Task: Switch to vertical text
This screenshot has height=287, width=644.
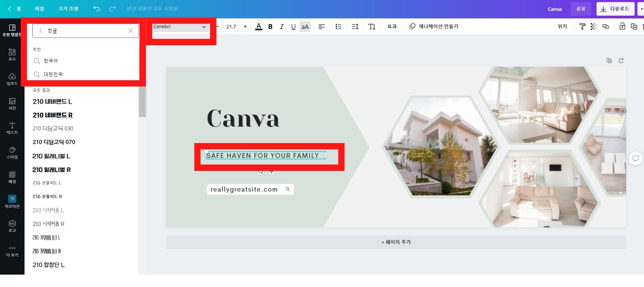Action: 372,26
